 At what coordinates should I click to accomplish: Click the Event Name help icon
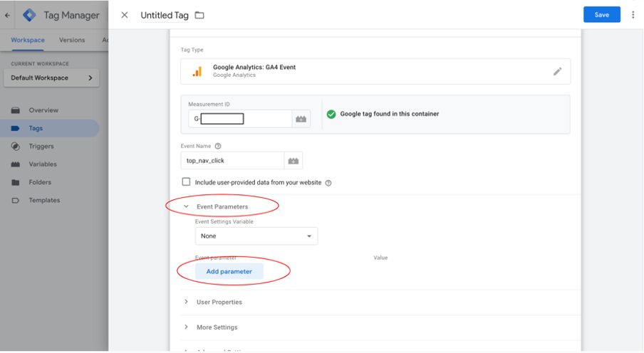point(218,146)
